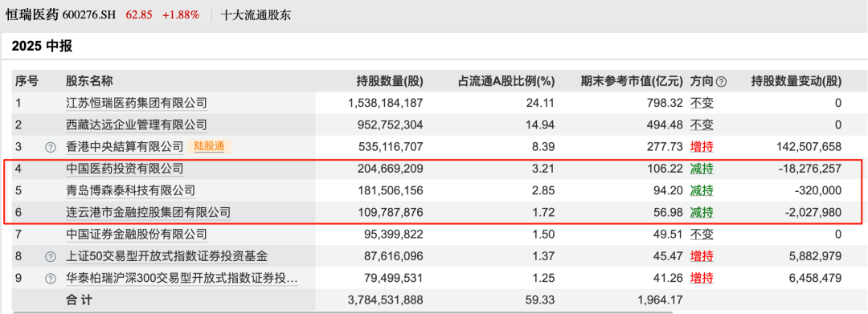Open shareholder 江苏恒瑞医药集团有限公司
Screen dimensions: 868x314
136,103
